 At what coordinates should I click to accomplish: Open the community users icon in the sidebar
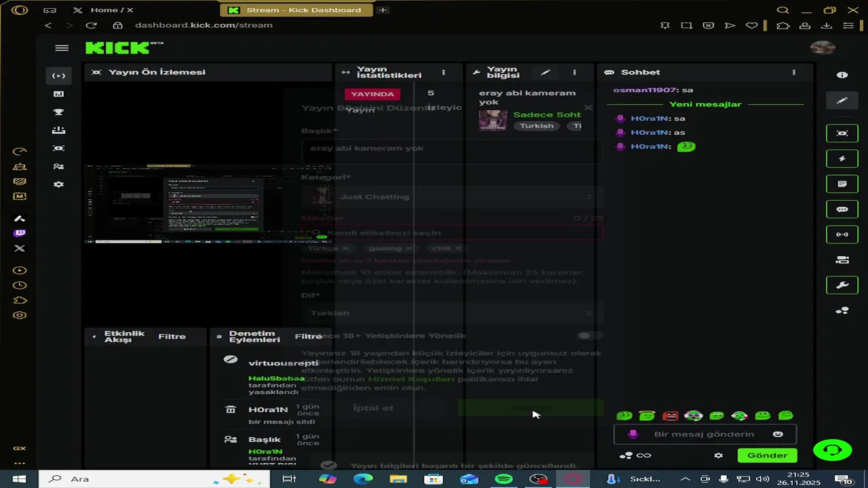[59, 167]
